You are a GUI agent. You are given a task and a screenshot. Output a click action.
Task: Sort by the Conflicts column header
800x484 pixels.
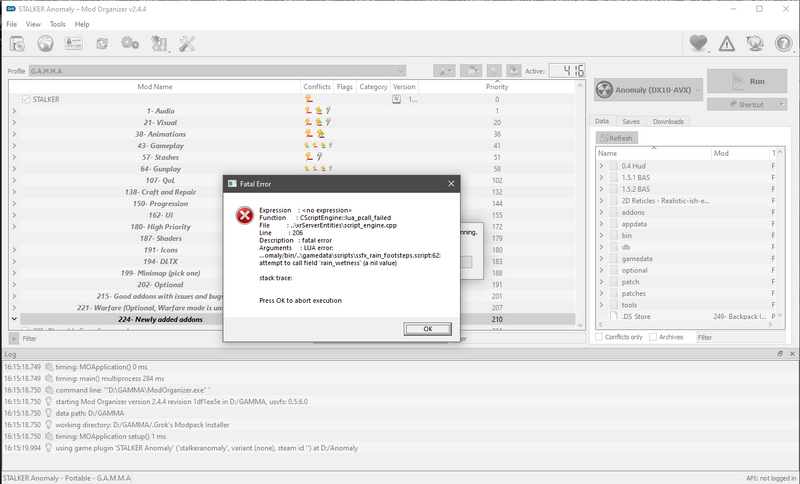tap(317, 87)
